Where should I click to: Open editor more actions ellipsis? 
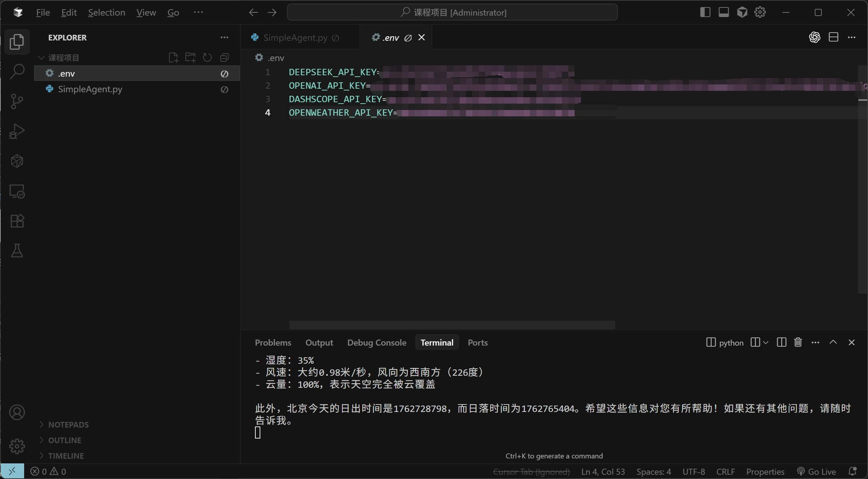[852, 37]
